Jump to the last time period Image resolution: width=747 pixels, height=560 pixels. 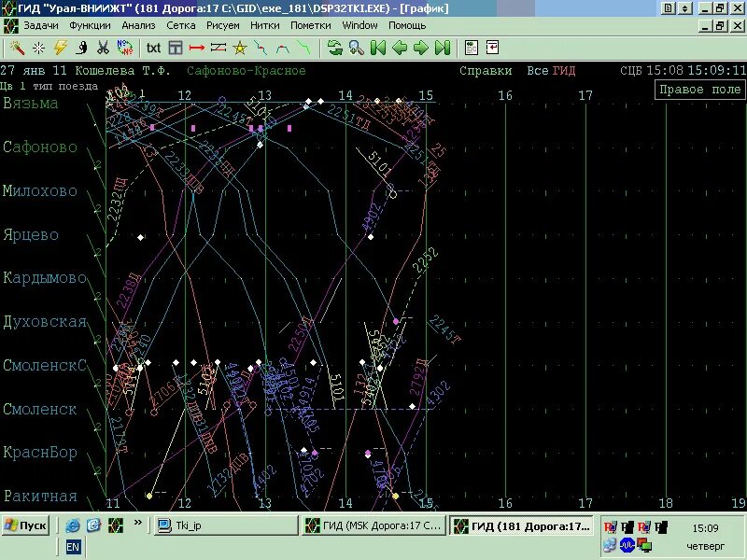[442, 48]
